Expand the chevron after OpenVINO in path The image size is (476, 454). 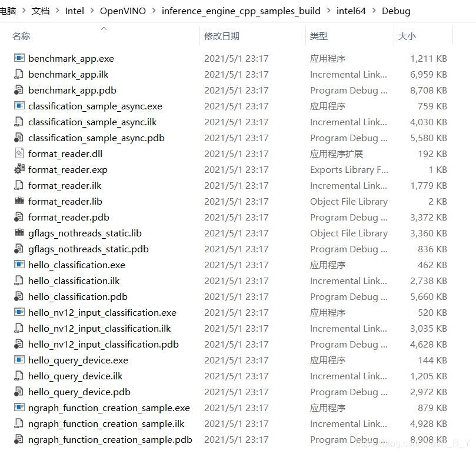click(154, 11)
